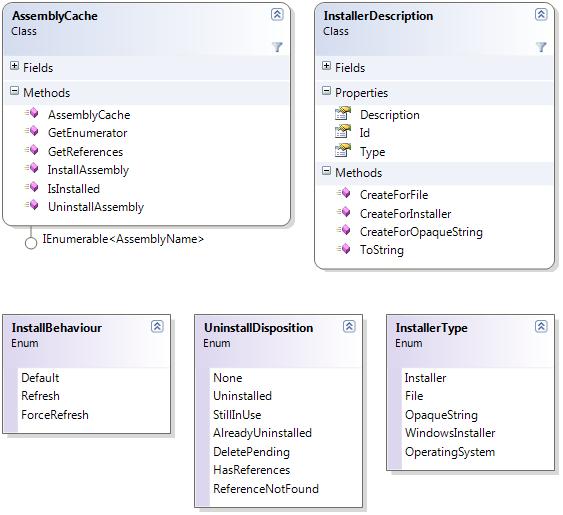Collapse the InstallBehaviour enum chevron
563x515 pixels.
pyautogui.click(x=157, y=326)
